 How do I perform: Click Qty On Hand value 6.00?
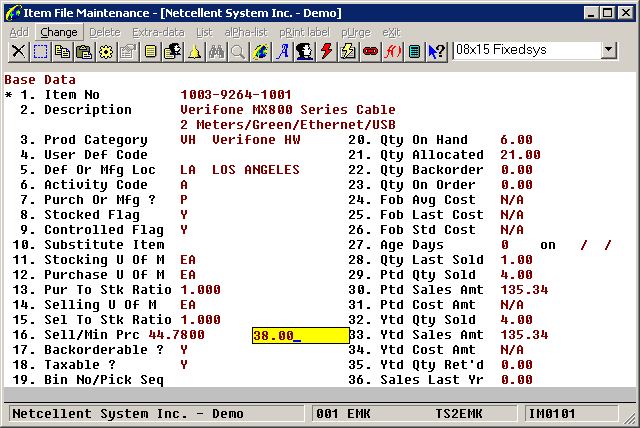coord(516,140)
